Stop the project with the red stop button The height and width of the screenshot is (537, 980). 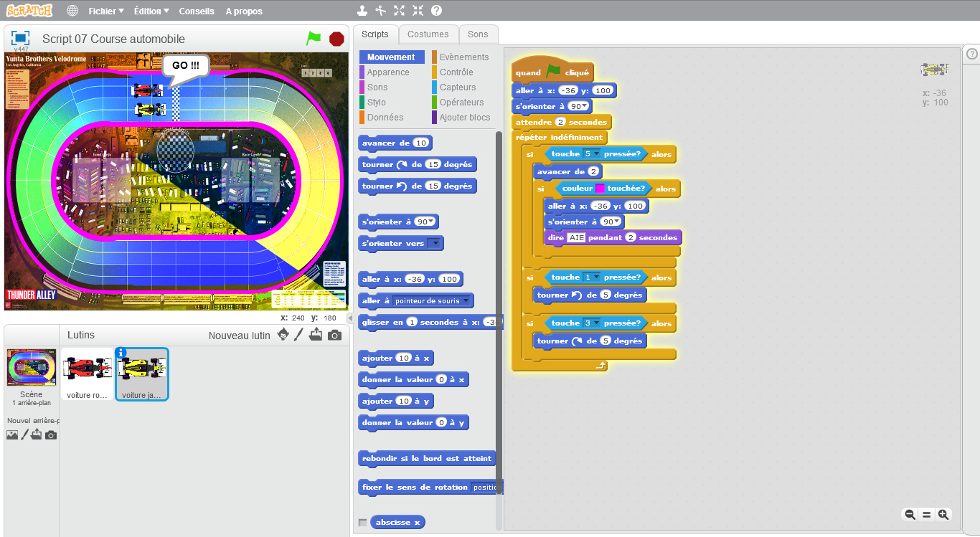[336, 39]
